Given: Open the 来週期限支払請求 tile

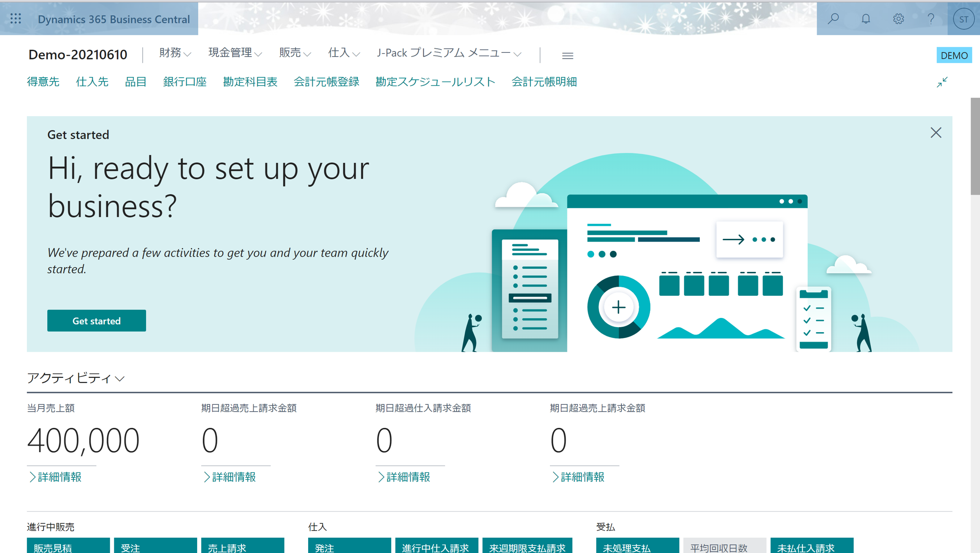Looking at the screenshot, I should (x=527, y=545).
